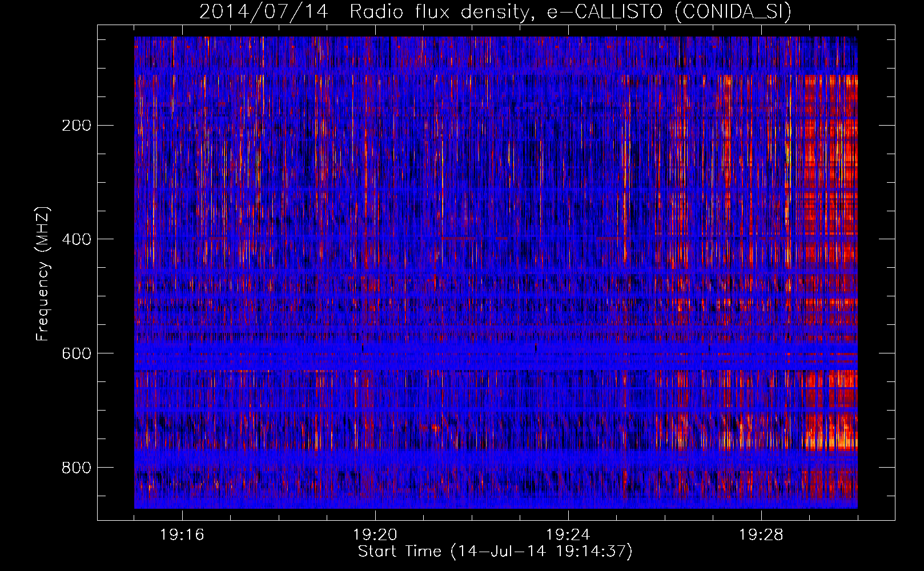Click the 19:16 time tick label

tap(182, 535)
